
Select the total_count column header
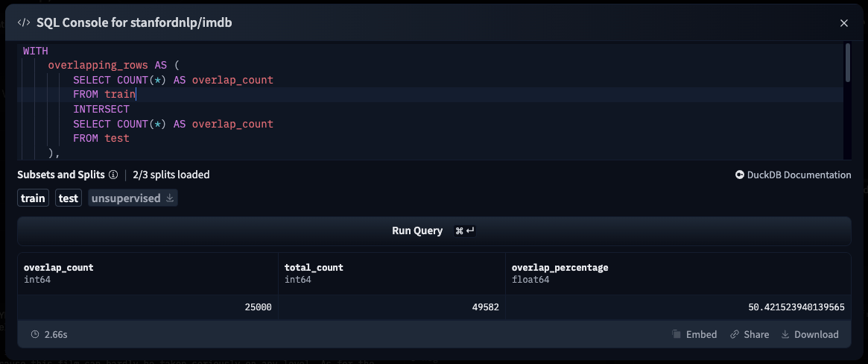314,268
